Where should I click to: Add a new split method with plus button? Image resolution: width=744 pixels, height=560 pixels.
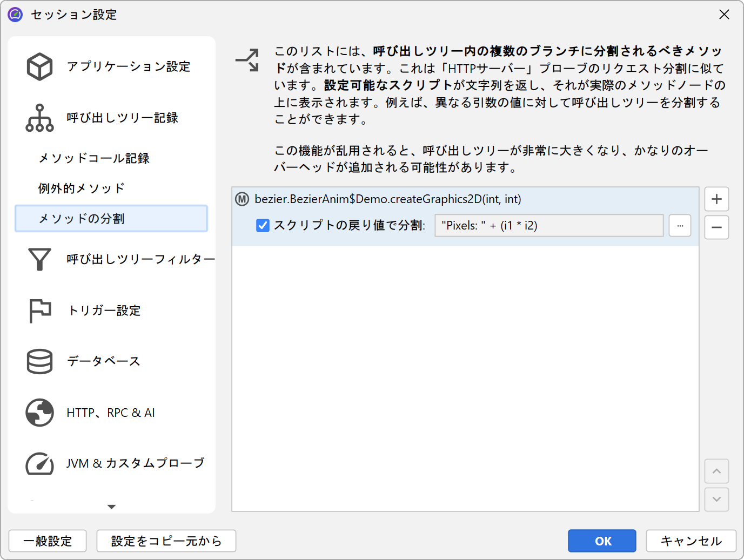pos(716,199)
